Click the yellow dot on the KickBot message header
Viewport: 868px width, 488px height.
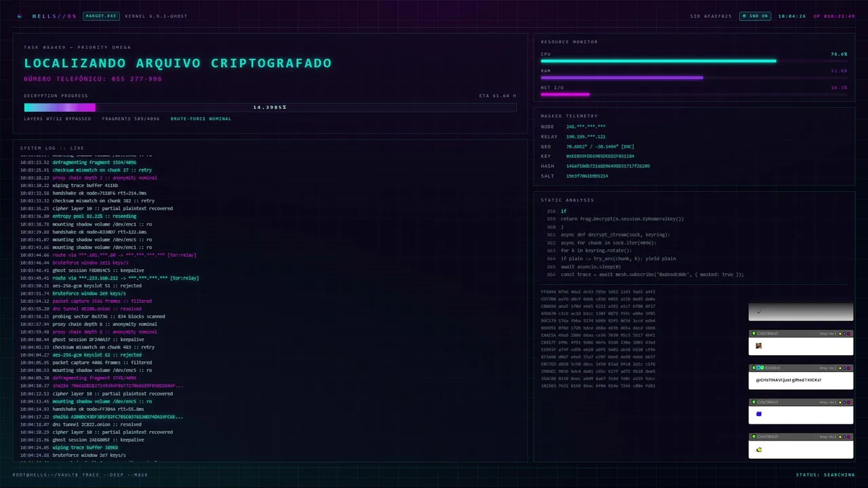click(x=841, y=367)
